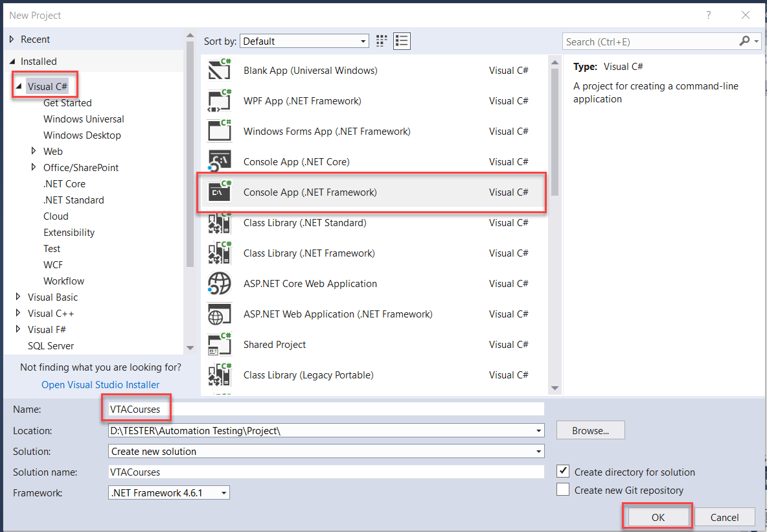Click the Blank App (Universal Windows) template icon
Viewport: 767px width, 532px height.
(x=220, y=70)
